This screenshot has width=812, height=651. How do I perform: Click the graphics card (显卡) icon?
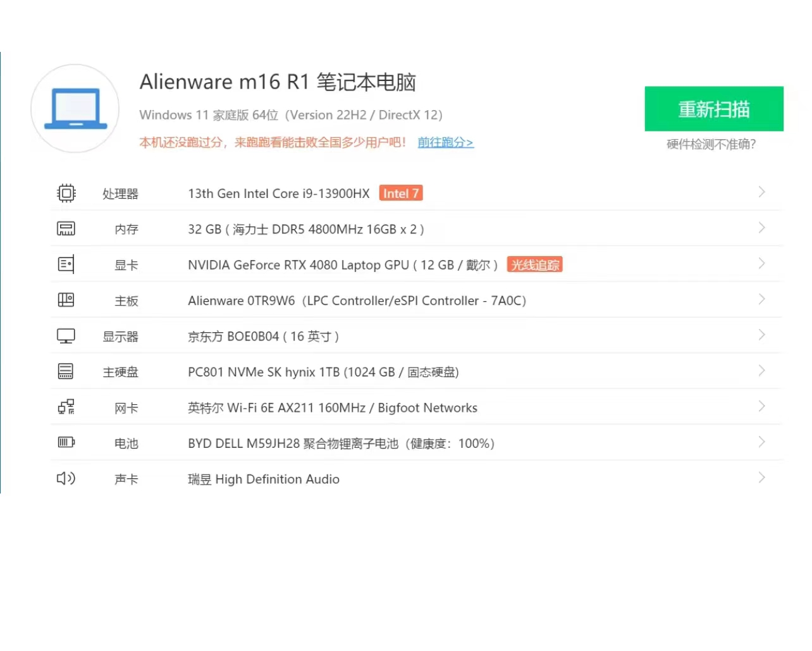pos(66,264)
